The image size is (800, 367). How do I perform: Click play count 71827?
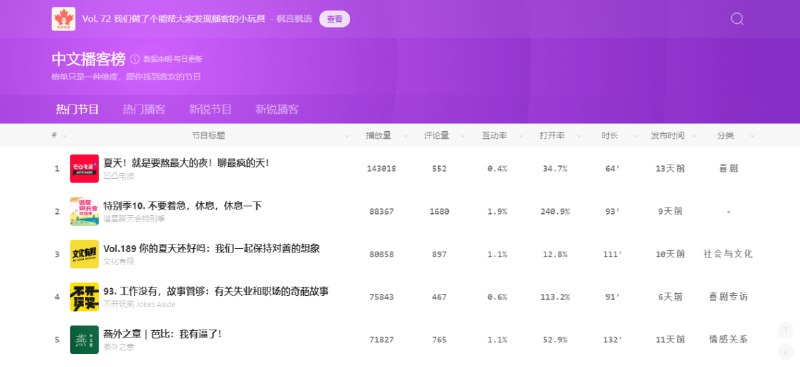pos(381,339)
